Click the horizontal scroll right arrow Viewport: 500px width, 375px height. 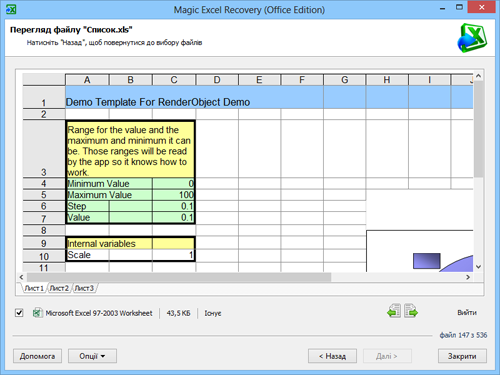pos(468,277)
